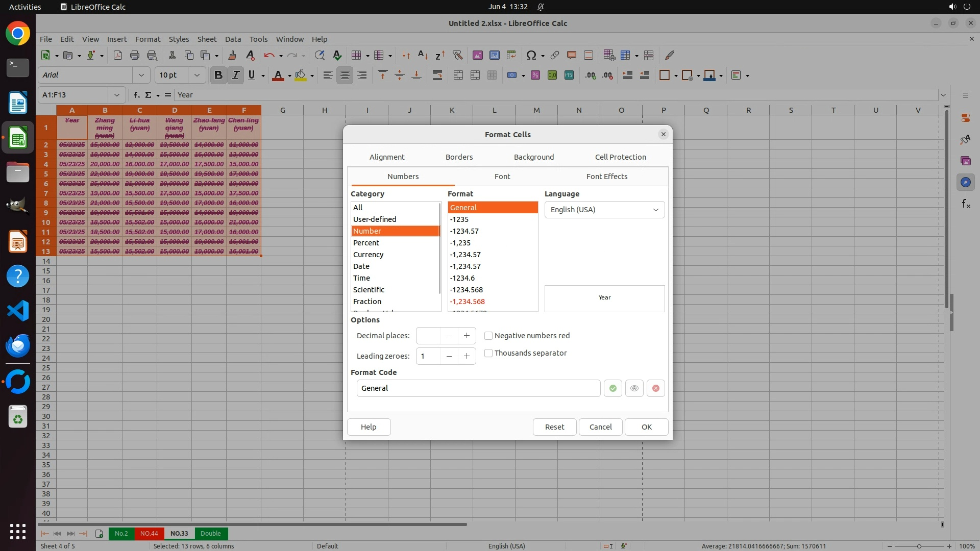
Task: Click the Insert Chart toolbar icon
Action: click(494, 55)
